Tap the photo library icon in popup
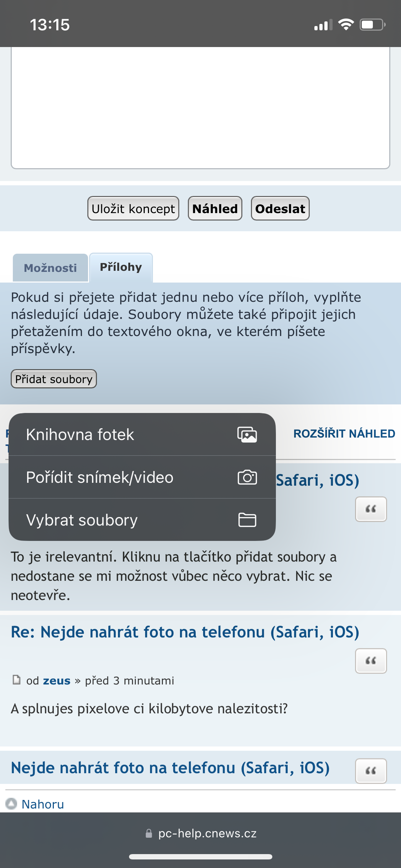The height and width of the screenshot is (868, 401). (x=247, y=435)
